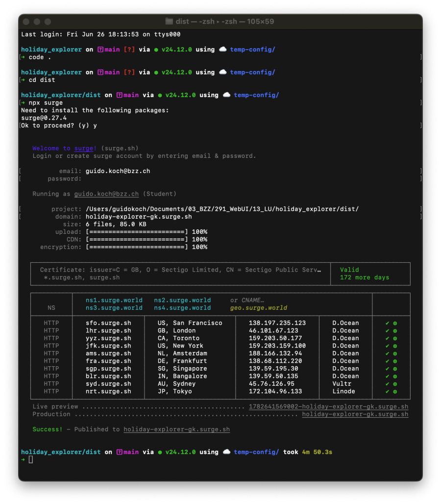Click the 'cd dist' command text
Screen dimensions: 441x504
pos(42,80)
